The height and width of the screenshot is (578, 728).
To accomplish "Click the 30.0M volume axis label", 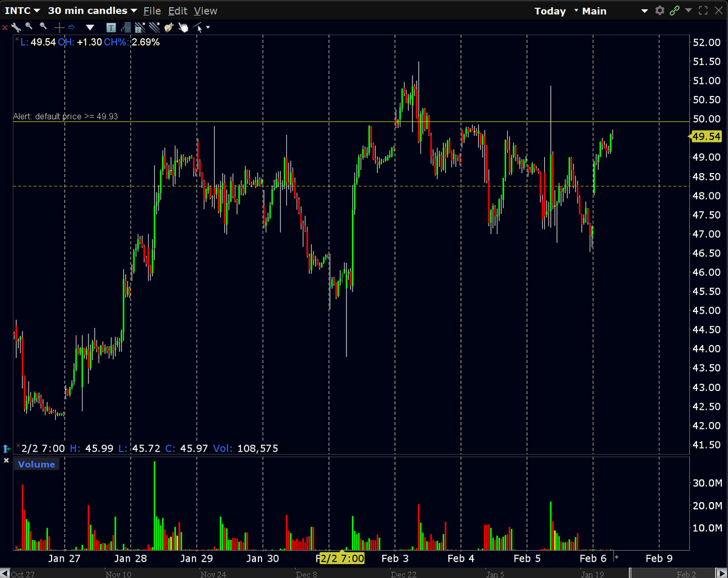I will [706, 483].
